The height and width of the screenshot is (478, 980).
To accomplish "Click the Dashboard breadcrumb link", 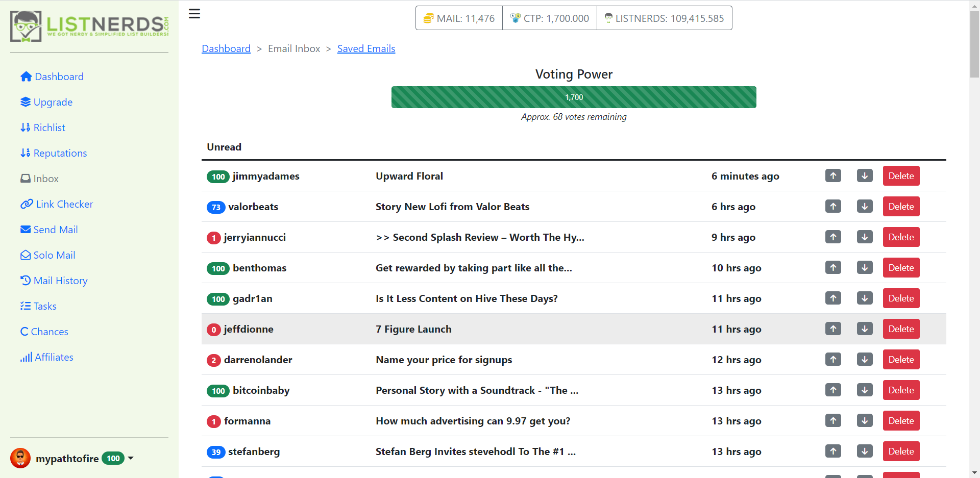I will (x=226, y=48).
